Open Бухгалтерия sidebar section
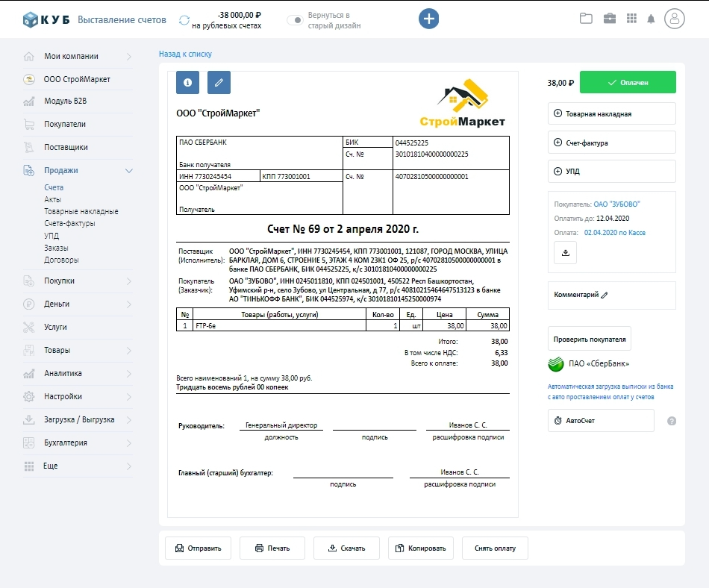This screenshot has height=588, width=709. [78, 442]
